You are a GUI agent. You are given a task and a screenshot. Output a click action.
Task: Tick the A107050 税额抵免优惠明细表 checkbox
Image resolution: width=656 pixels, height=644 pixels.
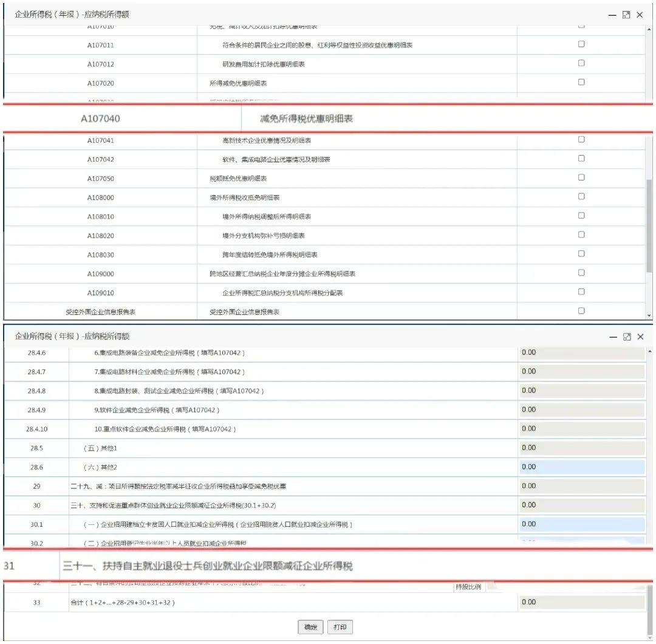pyautogui.click(x=581, y=177)
